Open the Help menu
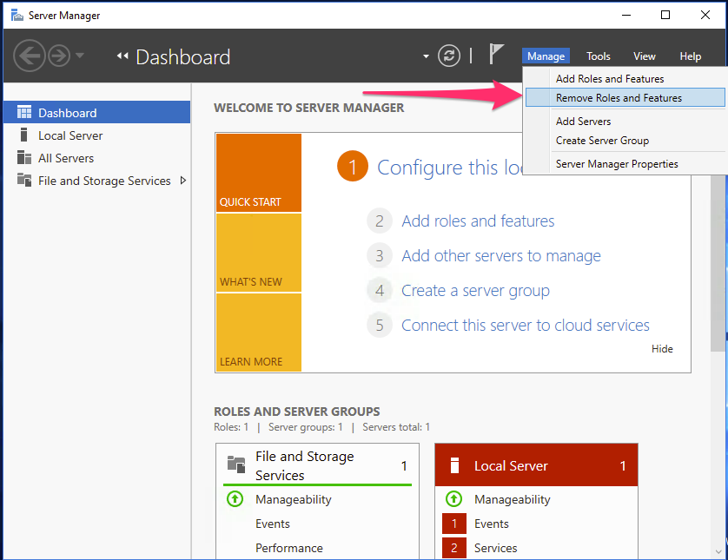This screenshot has width=728, height=560. pos(691,56)
